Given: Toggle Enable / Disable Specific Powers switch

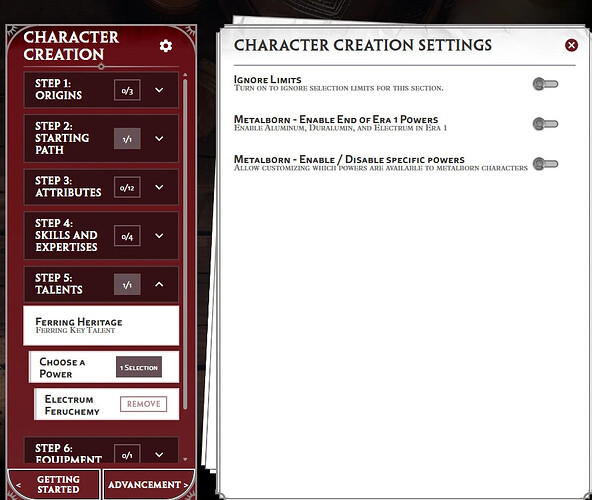Looking at the screenshot, I should point(545,164).
